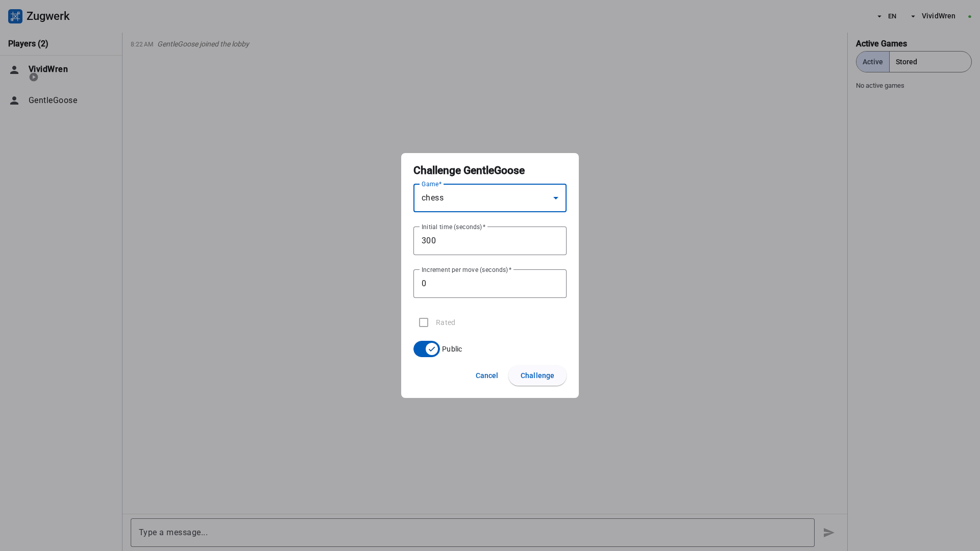Select VividWren in the players list
This screenshot has width=980, height=551.
click(x=61, y=72)
